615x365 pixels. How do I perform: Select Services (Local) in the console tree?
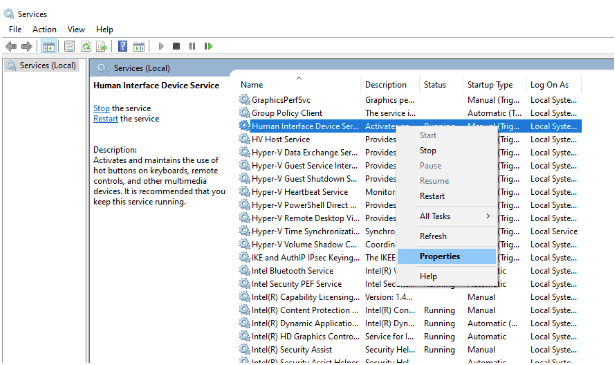point(42,65)
